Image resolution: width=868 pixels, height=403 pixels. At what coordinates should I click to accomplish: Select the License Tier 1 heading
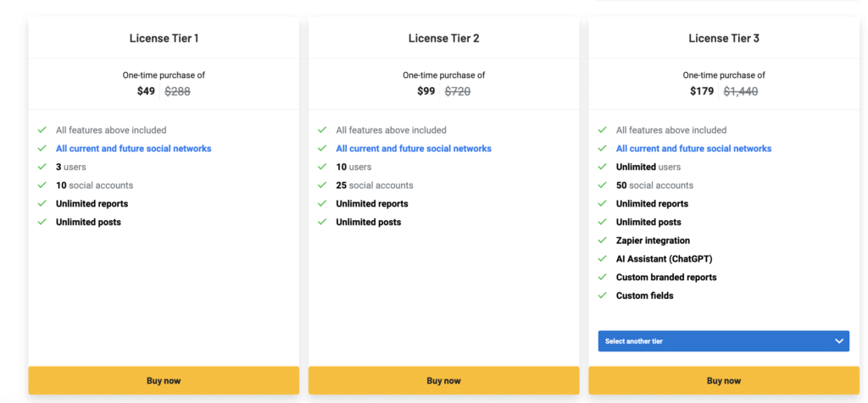tap(164, 38)
